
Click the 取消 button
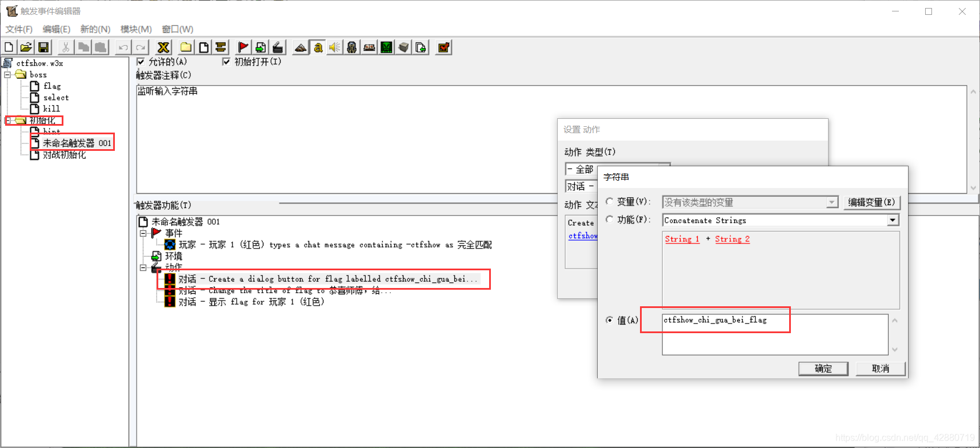881,369
